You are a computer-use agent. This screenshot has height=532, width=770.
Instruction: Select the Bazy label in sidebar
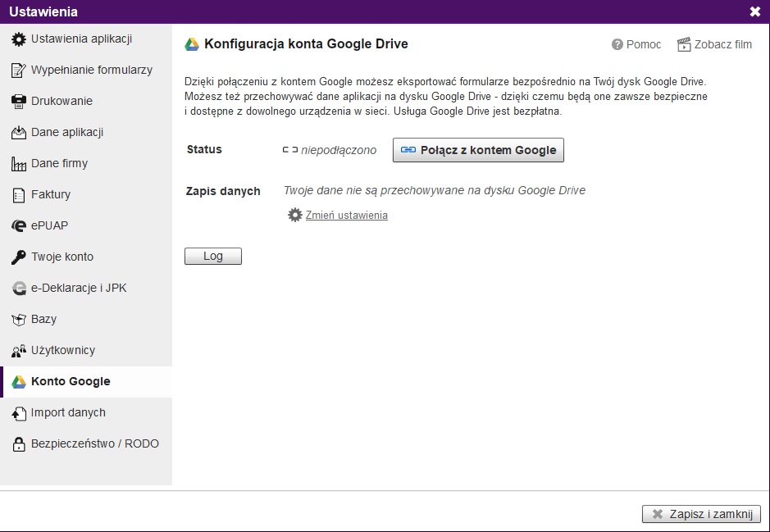(43, 319)
